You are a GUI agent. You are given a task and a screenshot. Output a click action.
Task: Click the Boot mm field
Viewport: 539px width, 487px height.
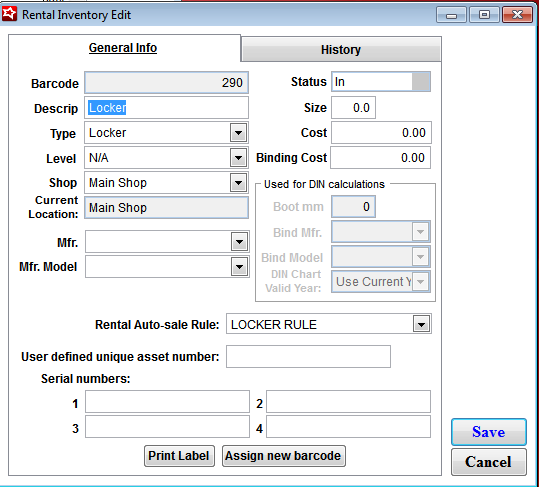353,207
